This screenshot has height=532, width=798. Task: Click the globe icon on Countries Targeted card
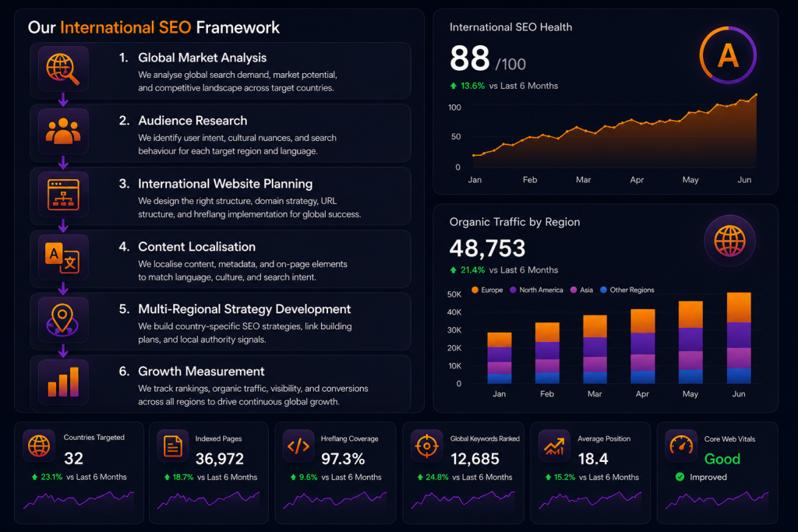[39, 446]
